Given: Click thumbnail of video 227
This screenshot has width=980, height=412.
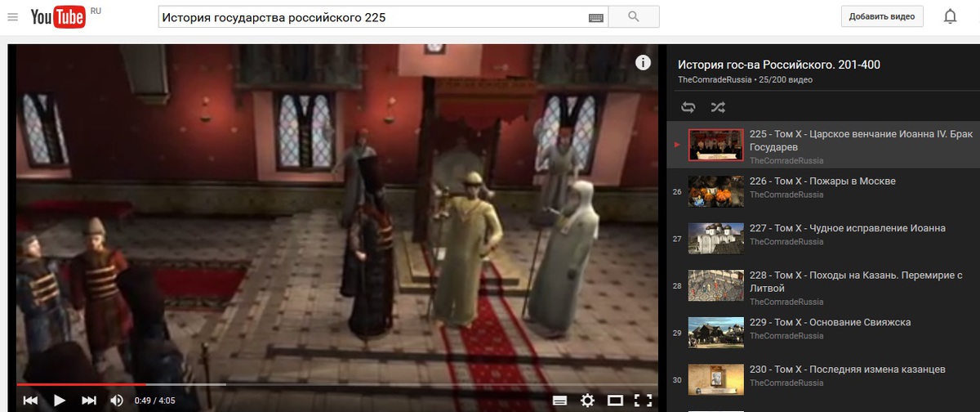Looking at the screenshot, I should (x=716, y=239).
